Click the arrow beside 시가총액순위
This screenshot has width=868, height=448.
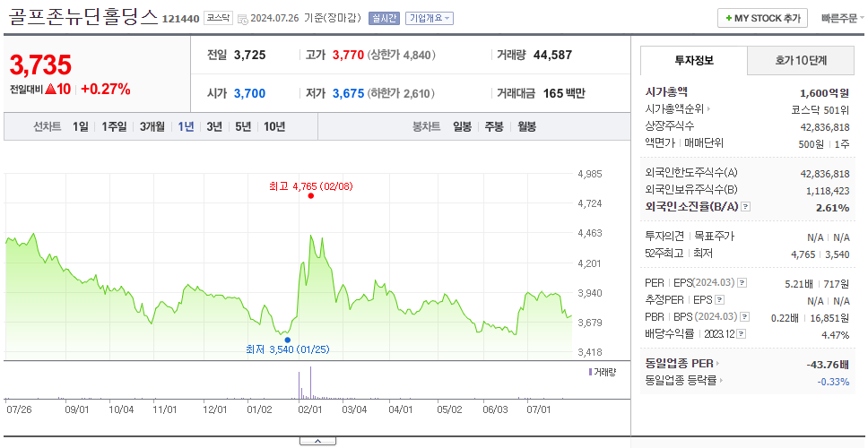click(x=709, y=109)
